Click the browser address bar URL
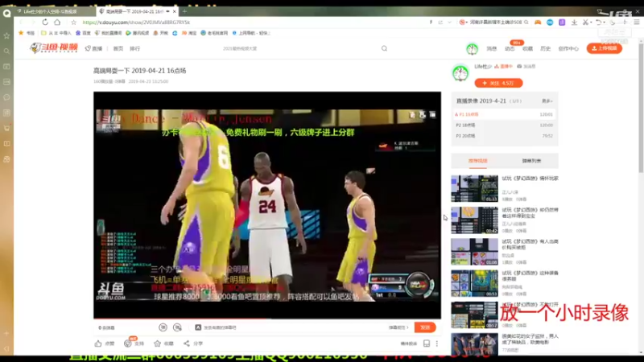 tap(136, 23)
